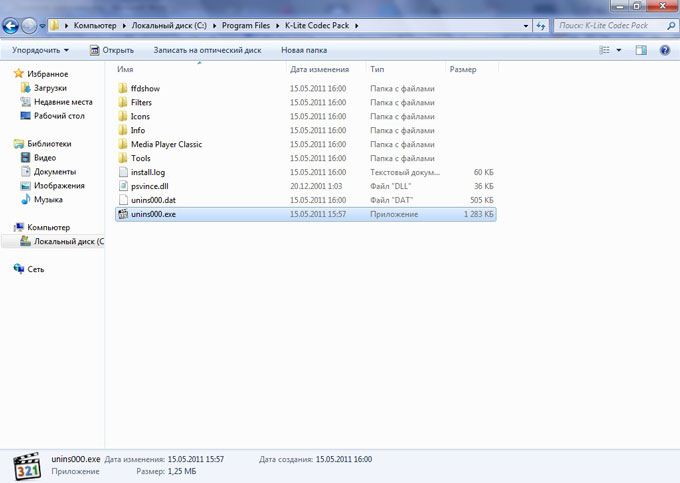Select the unins000.dat file name
The image size is (680, 483).
[x=153, y=200]
